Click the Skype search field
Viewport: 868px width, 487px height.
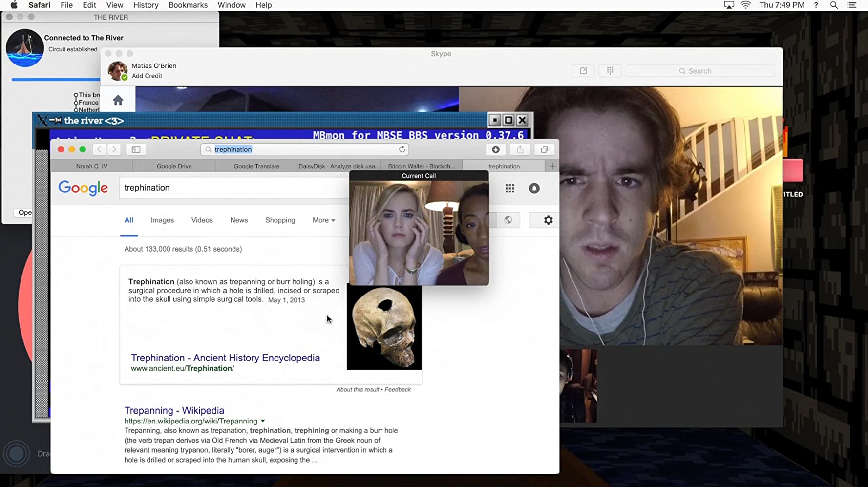pyautogui.click(x=700, y=71)
